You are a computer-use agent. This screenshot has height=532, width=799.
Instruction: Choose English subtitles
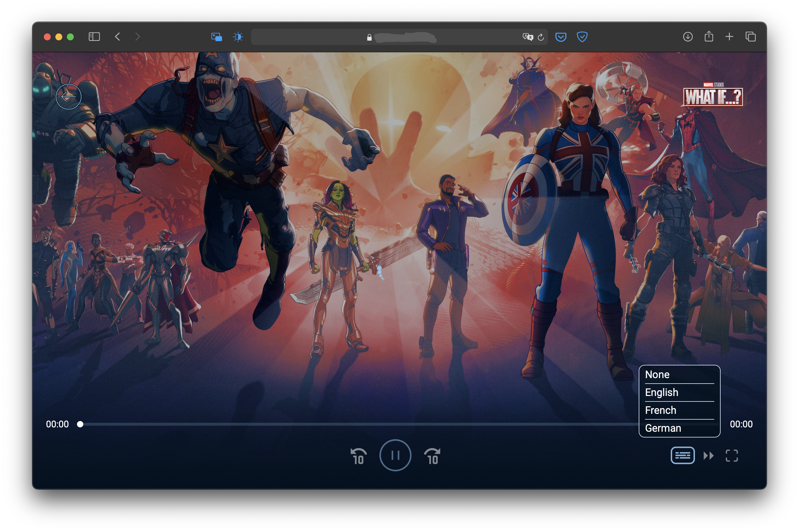tap(661, 392)
